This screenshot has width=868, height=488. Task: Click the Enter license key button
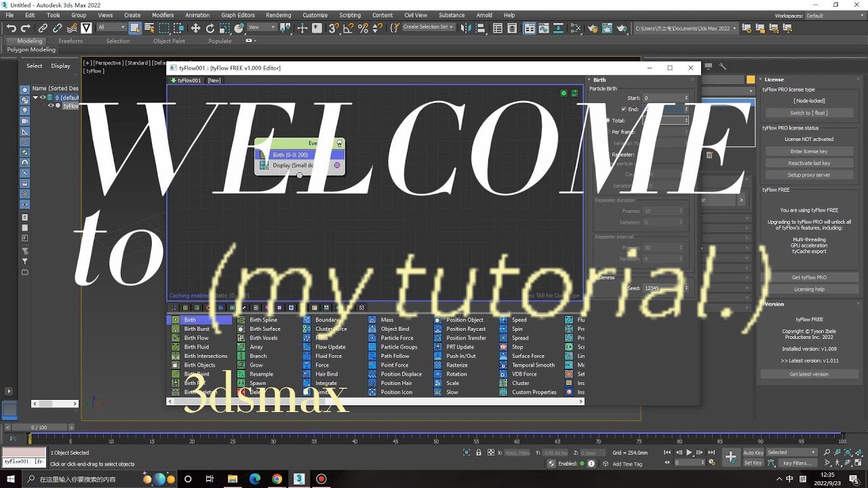(809, 151)
